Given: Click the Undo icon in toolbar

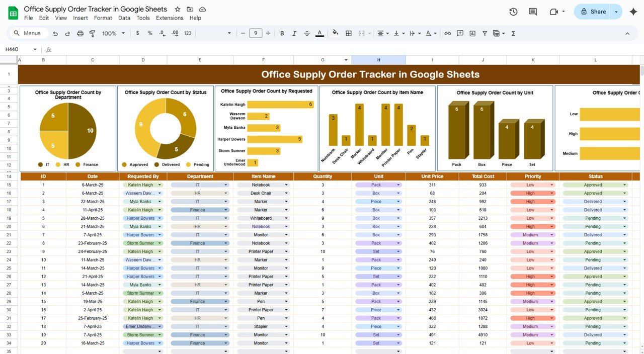Looking at the screenshot, I should [55, 33].
